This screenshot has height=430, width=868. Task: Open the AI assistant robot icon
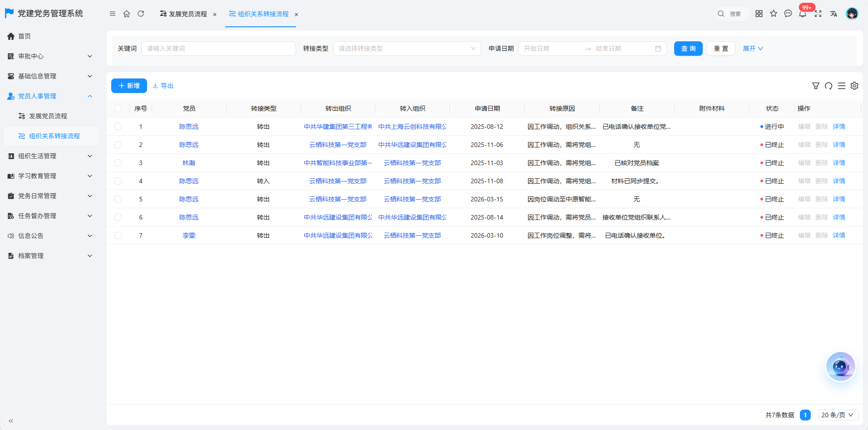point(840,366)
